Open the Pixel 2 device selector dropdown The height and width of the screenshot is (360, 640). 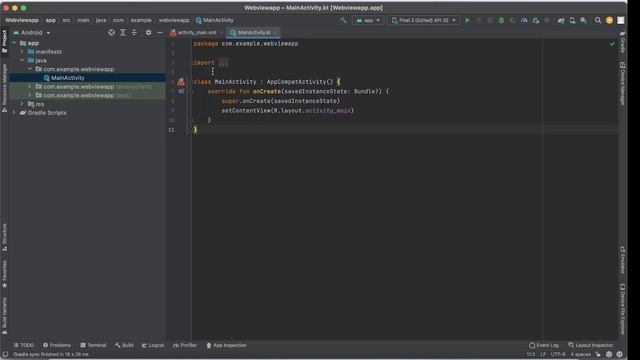click(x=423, y=20)
